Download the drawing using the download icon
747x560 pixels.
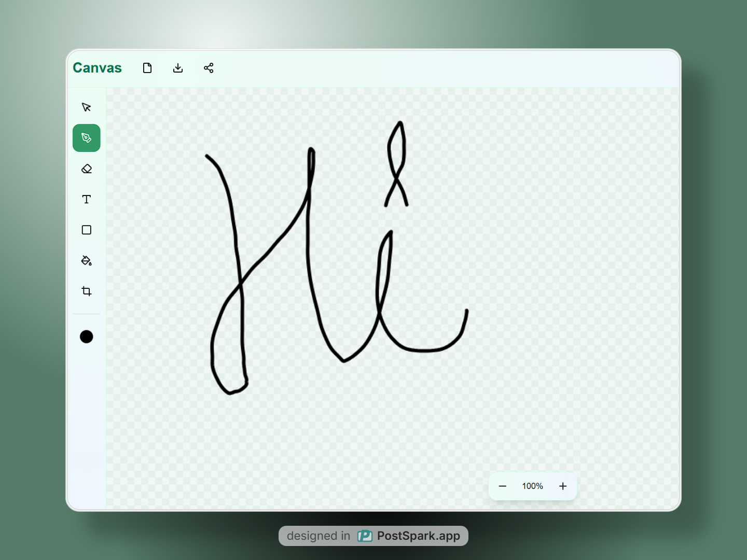pyautogui.click(x=178, y=68)
